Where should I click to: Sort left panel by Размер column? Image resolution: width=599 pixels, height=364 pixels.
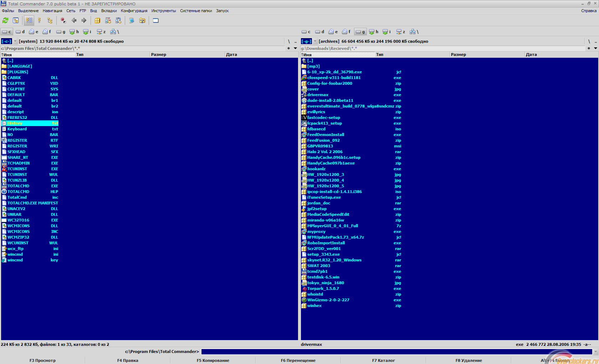(x=188, y=54)
